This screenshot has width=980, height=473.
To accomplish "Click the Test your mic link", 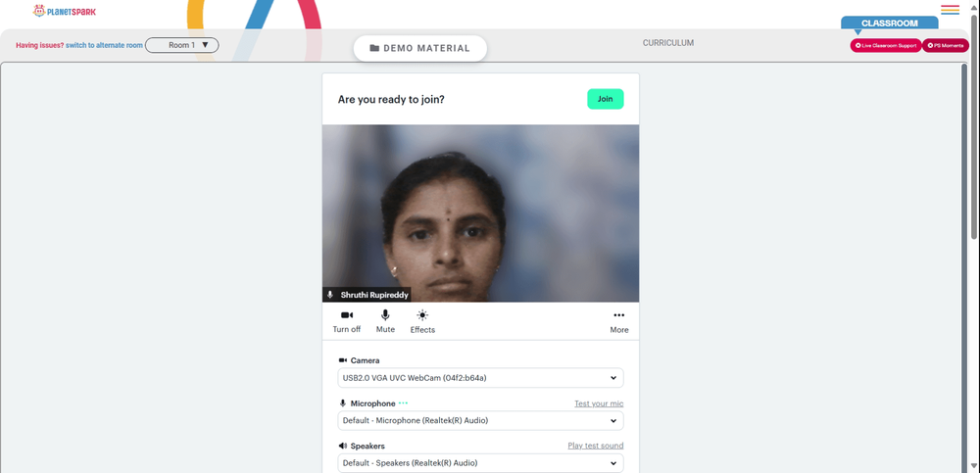I will coord(599,403).
